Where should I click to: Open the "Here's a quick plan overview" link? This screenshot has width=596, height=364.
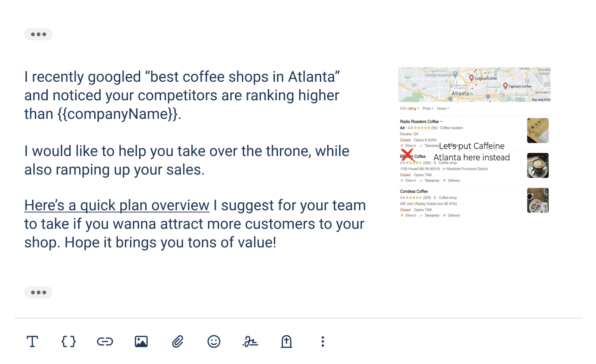(x=117, y=205)
